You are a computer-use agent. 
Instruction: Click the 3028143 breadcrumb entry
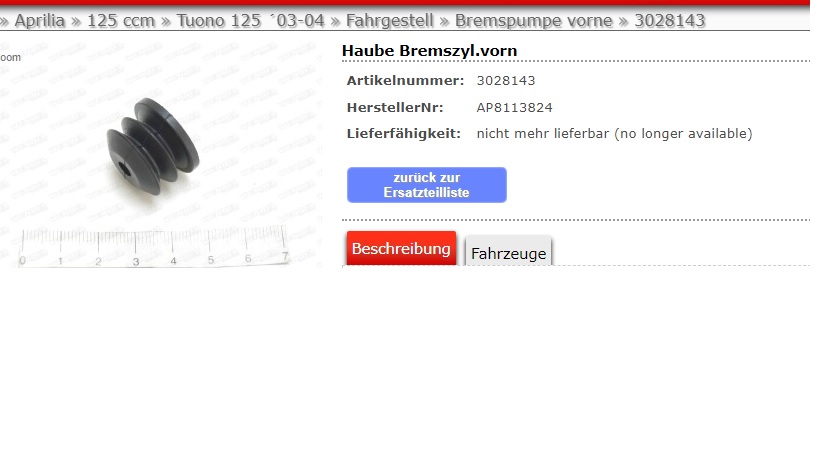click(x=670, y=21)
